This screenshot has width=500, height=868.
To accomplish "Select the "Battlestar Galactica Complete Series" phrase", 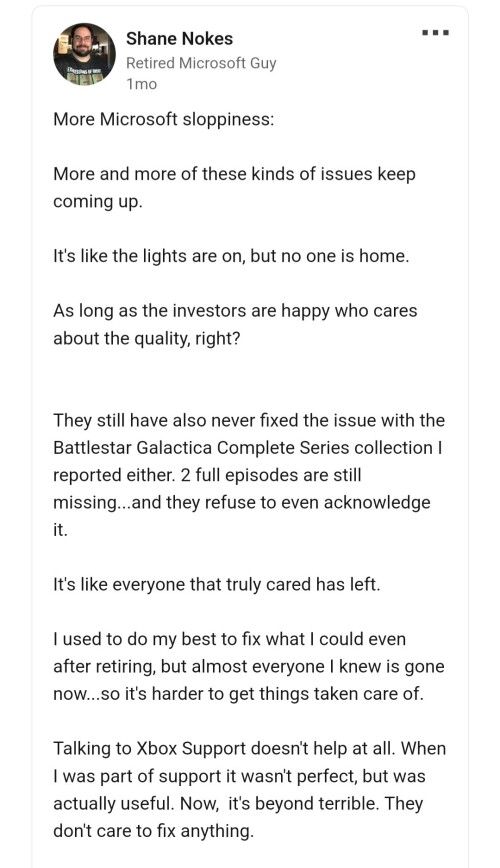I will [x=202, y=447].
